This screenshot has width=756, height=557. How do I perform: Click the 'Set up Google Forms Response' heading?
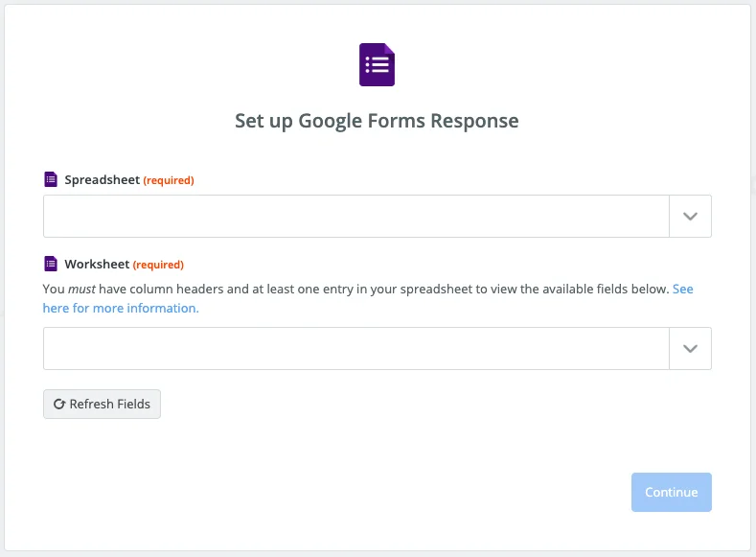pos(377,121)
